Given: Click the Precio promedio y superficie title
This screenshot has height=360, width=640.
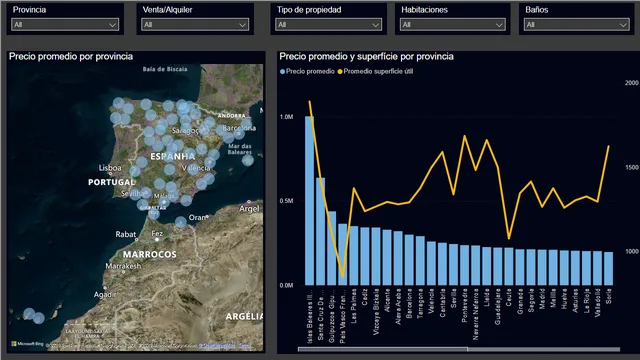Looking at the screenshot, I should coord(367,56).
